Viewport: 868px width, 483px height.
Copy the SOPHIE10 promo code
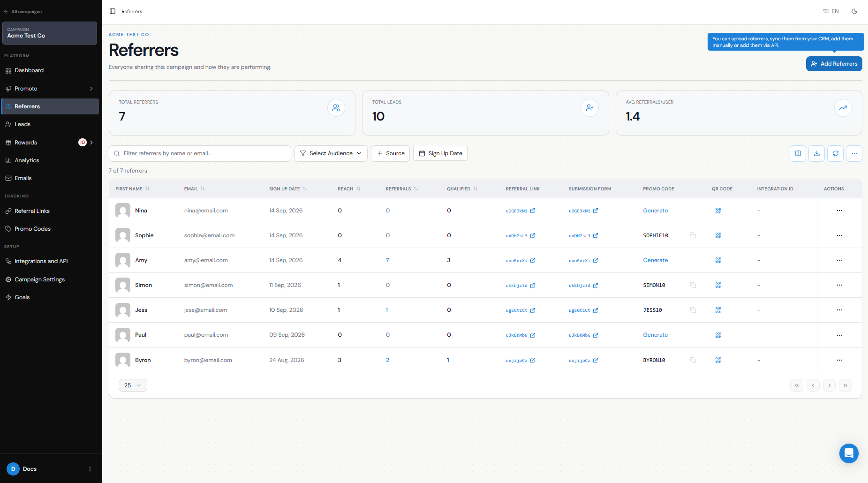click(693, 235)
